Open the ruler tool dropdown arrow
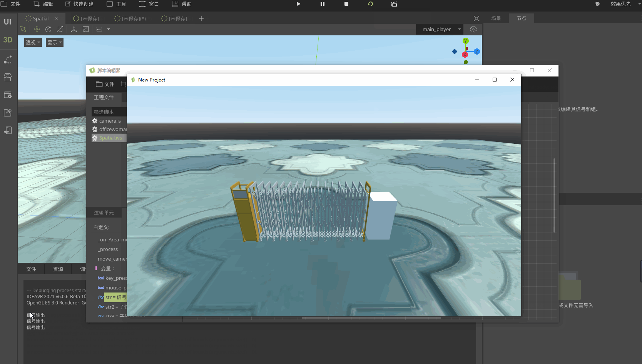This screenshot has height=364, width=642. pyautogui.click(x=109, y=29)
